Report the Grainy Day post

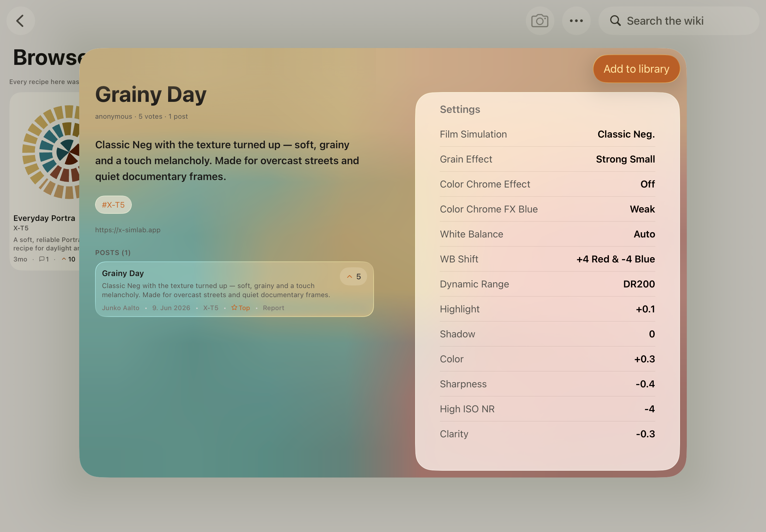coord(273,308)
